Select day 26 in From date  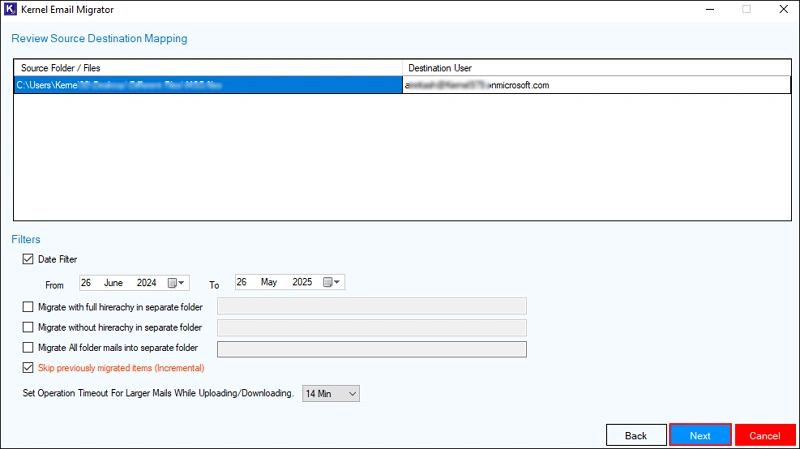(x=86, y=283)
